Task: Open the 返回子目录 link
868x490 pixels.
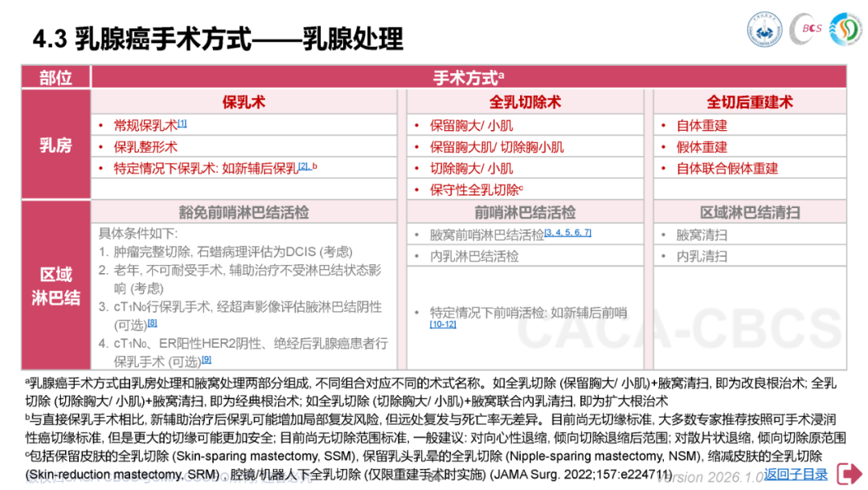Action: coord(795,475)
